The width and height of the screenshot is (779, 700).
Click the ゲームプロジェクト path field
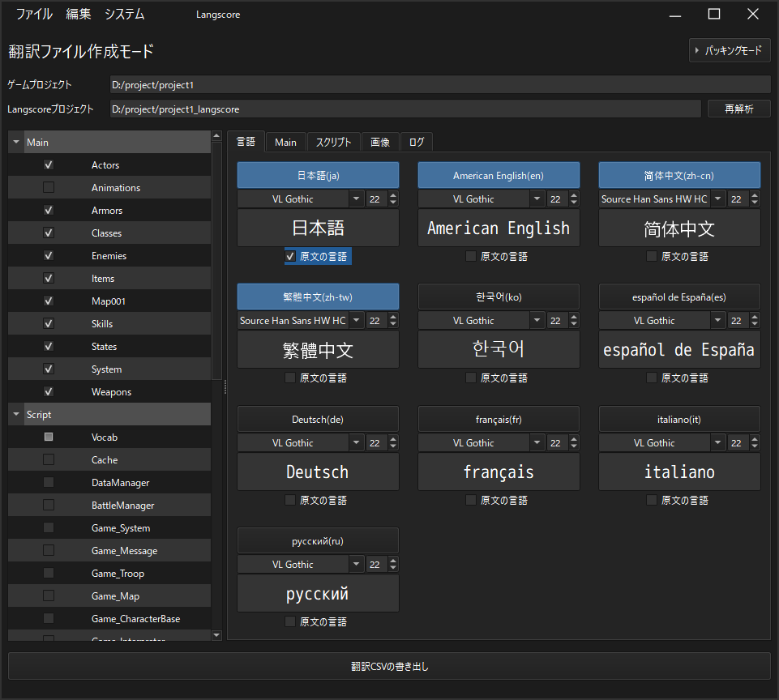[440, 84]
